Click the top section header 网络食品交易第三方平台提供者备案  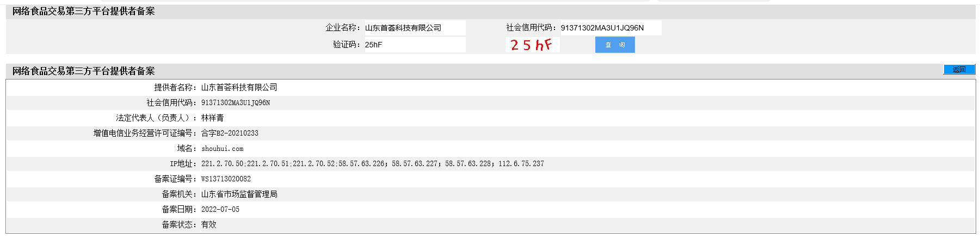pyautogui.click(x=84, y=11)
